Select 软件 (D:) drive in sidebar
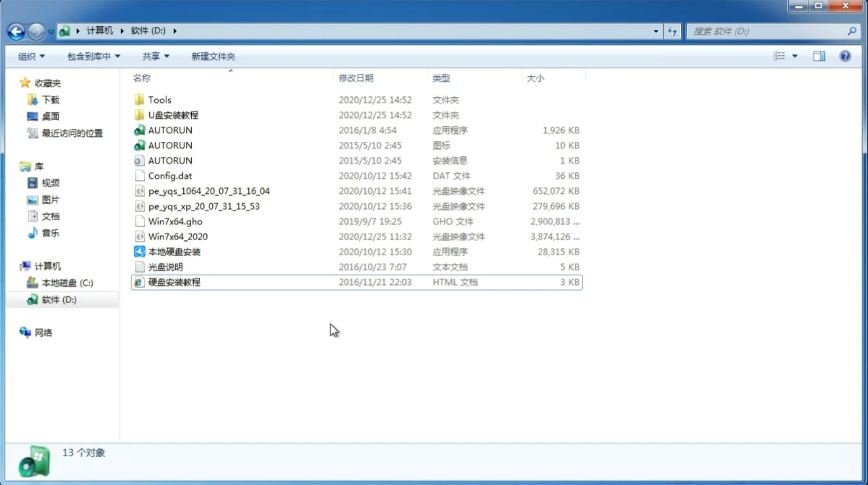 tap(59, 299)
